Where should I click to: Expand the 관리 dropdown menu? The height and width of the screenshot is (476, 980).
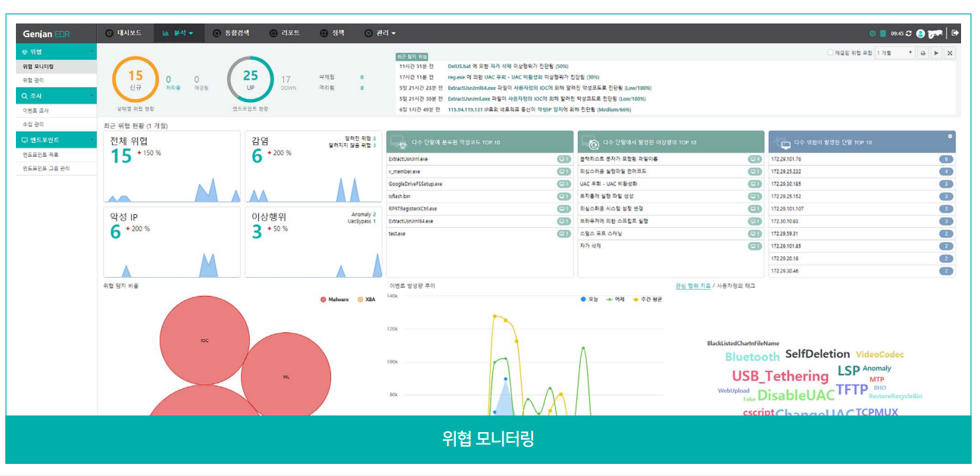tap(380, 33)
